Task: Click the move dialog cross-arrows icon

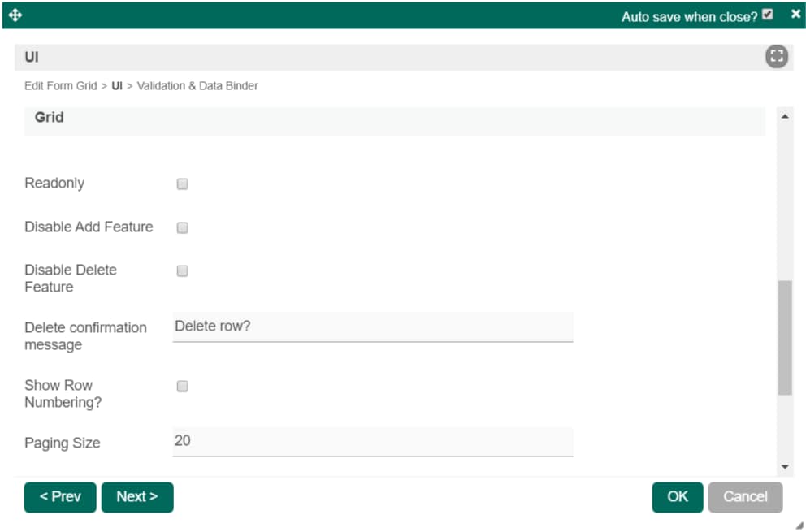Action: [15, 15]
